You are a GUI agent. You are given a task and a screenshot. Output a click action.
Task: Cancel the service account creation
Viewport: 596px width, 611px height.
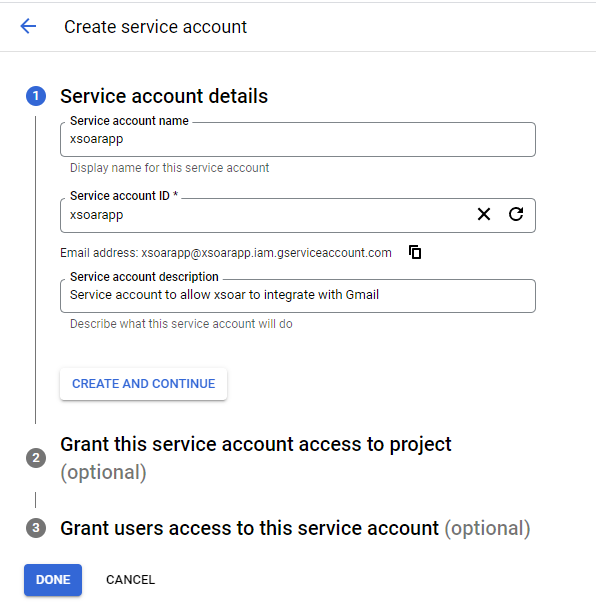point(130,580)
